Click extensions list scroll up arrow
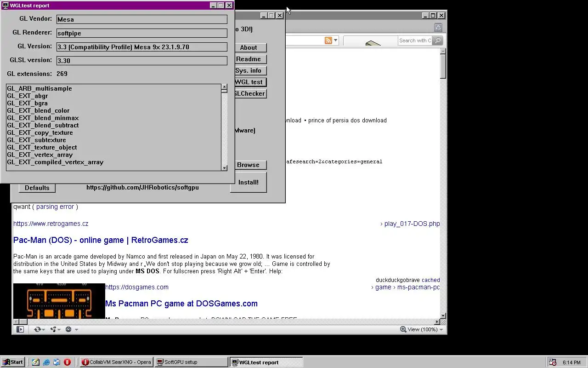 click(224, 87)
